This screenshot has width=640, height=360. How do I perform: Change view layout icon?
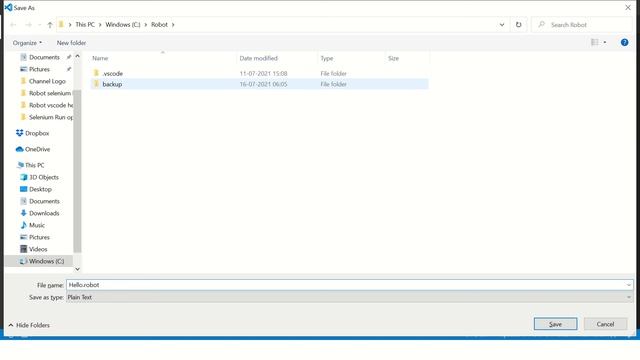click(x=595, y=42)
